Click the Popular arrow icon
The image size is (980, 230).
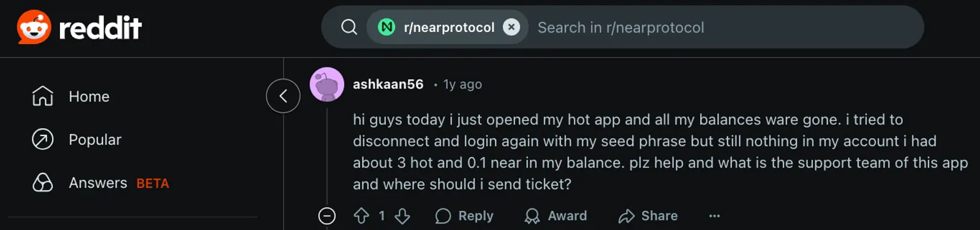coord(43,140)
